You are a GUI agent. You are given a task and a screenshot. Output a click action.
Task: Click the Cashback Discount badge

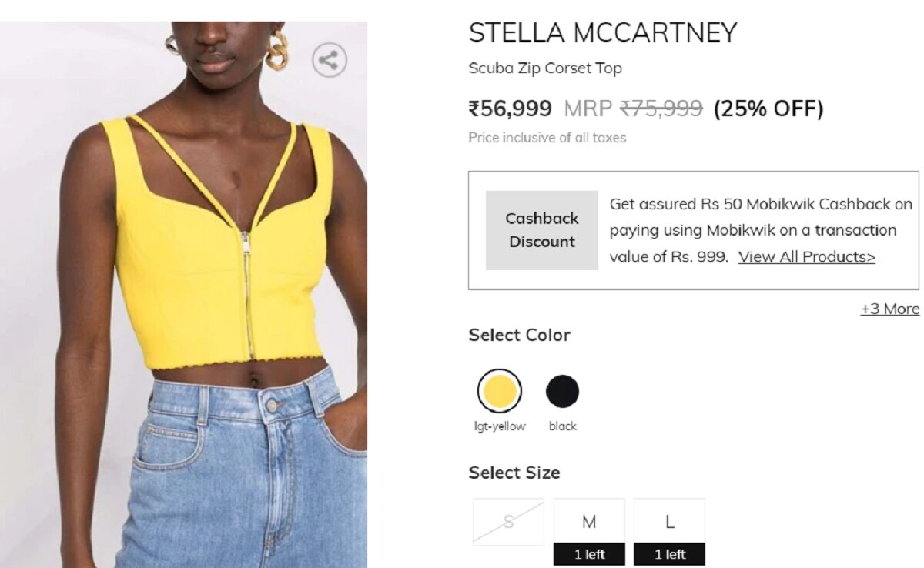tap(541, 230)
